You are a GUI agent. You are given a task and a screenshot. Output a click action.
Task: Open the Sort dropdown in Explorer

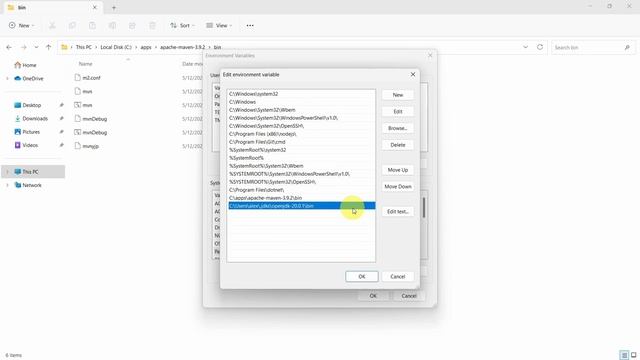click(182, 25)
